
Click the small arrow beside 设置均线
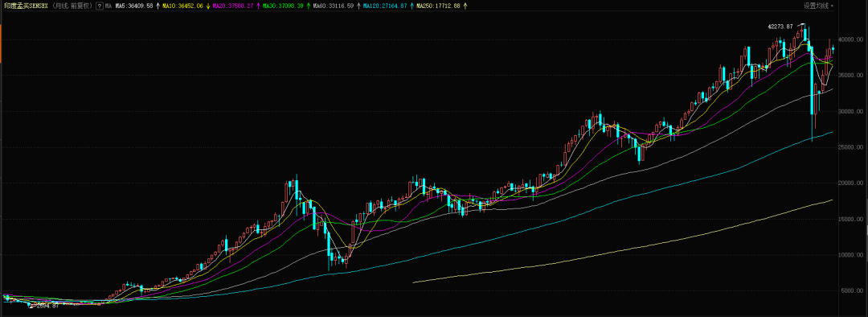[832, 6]
